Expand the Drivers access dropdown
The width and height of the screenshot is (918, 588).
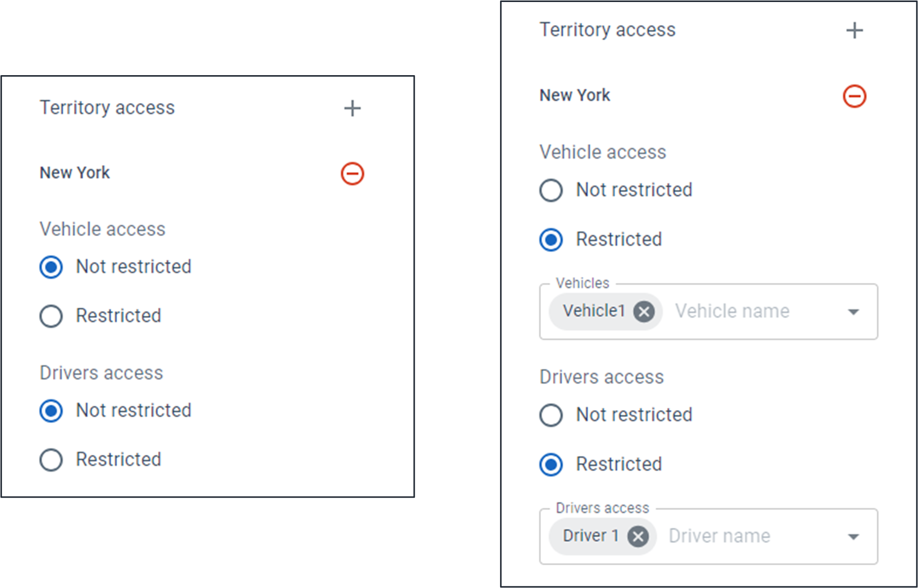click(x=852, y=536)
